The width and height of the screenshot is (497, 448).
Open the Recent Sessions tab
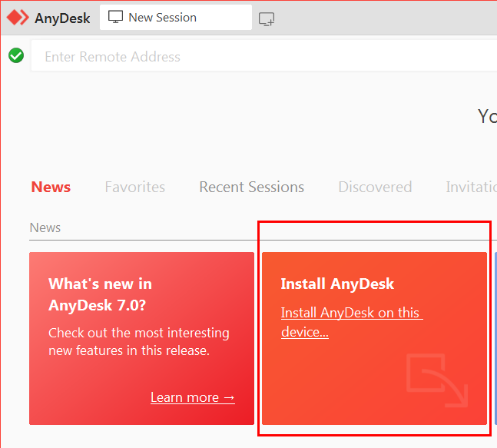(x=252, y=187)
